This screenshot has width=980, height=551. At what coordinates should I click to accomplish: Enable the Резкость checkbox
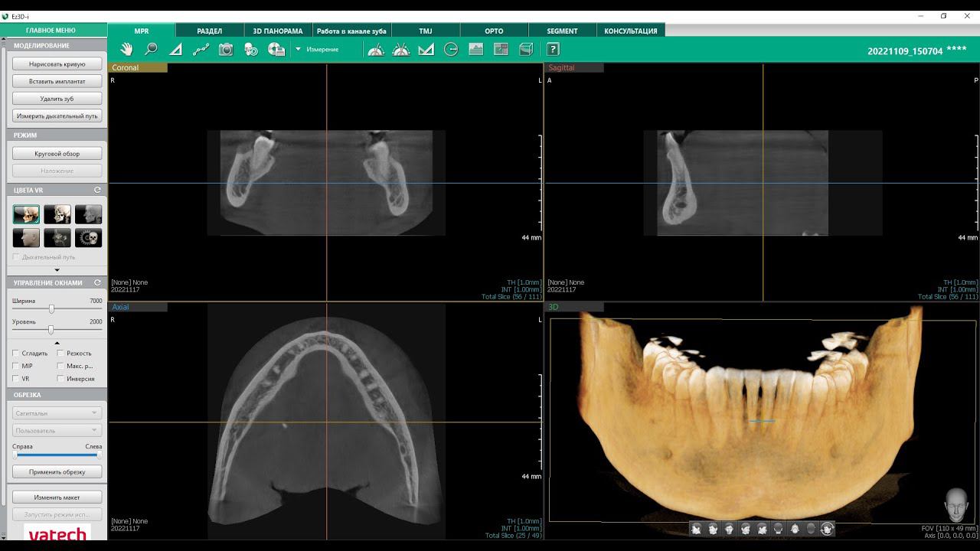pyautogui.click(x=60, y=354)
